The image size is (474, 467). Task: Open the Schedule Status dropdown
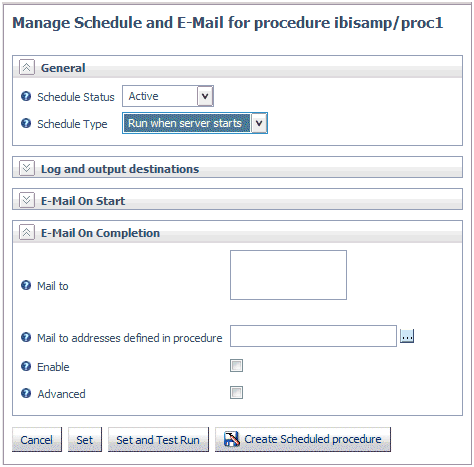click(x=205, y=96)
